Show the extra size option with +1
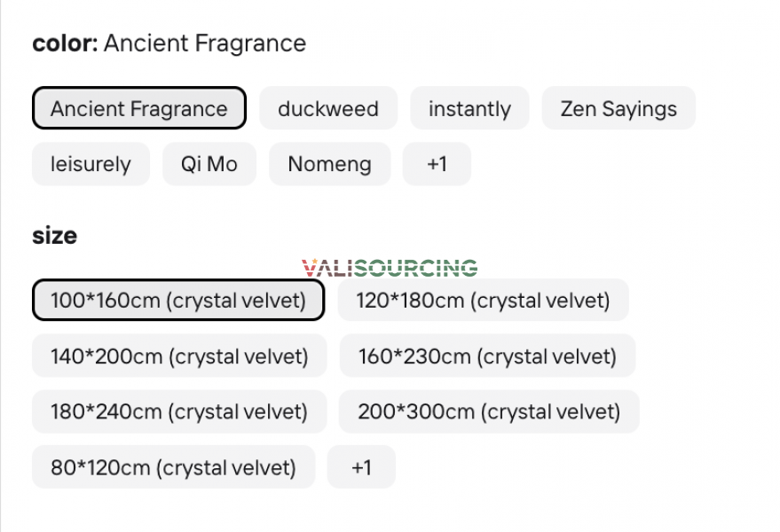 [x=361, y=467]
